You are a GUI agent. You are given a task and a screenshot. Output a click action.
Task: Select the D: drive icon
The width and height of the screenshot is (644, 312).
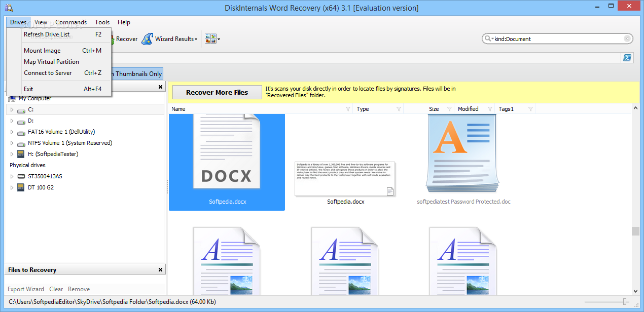pos(21,121)
